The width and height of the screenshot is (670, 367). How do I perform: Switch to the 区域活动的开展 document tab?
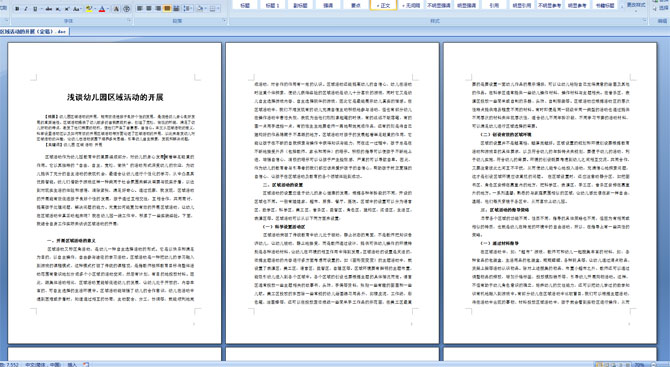point(34,32)
